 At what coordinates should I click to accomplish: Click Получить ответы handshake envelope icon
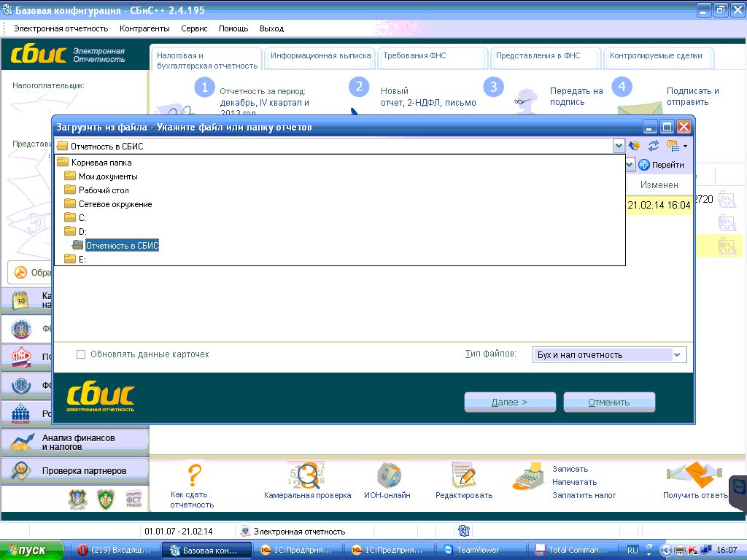click(694, 475)
